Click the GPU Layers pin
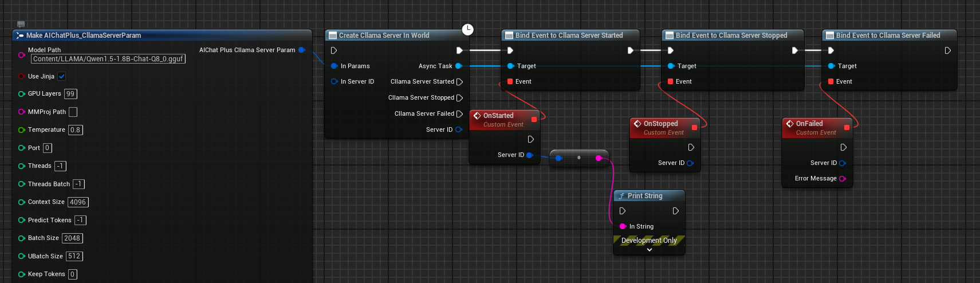 point(21,94)
